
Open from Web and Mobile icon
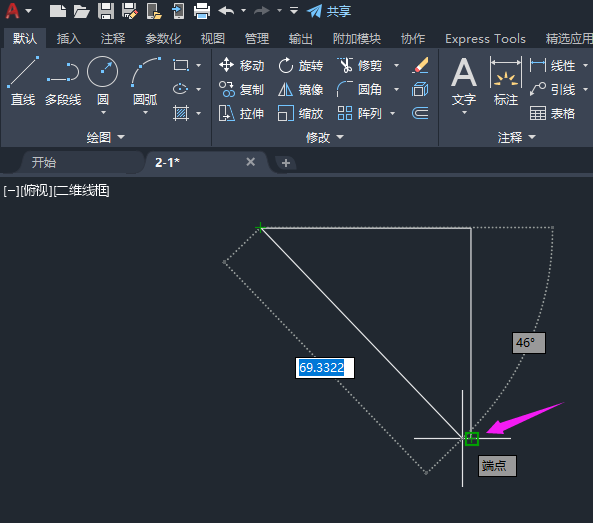tap(154, 11)
